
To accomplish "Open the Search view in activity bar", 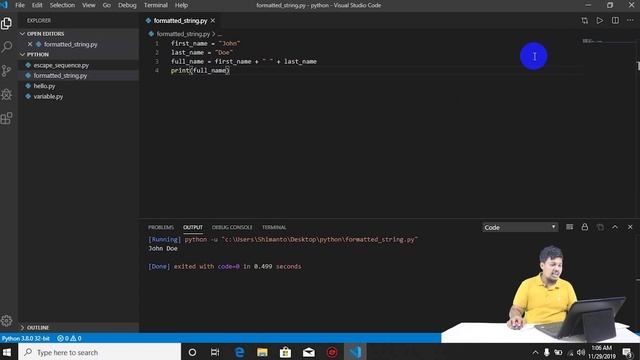I will 7,47.
